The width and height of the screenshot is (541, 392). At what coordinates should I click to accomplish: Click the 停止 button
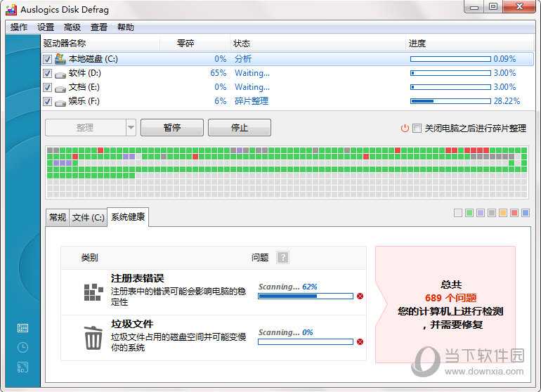[x=240, y=128]
